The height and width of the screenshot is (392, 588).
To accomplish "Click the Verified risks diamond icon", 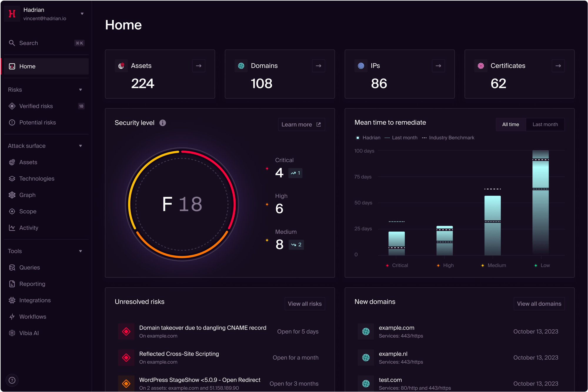I will point(12,106).
